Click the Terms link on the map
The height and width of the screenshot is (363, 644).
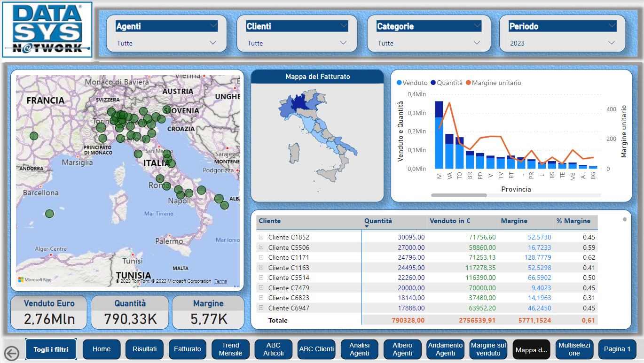220,281
